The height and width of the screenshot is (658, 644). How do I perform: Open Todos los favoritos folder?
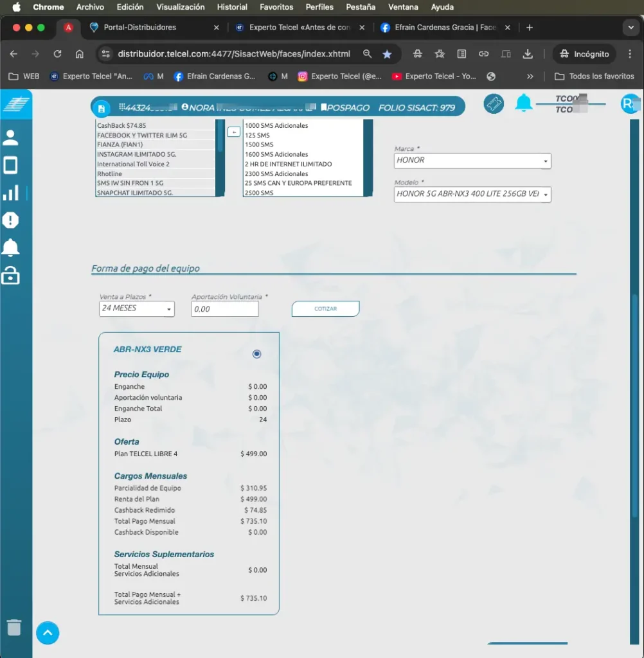594,76
